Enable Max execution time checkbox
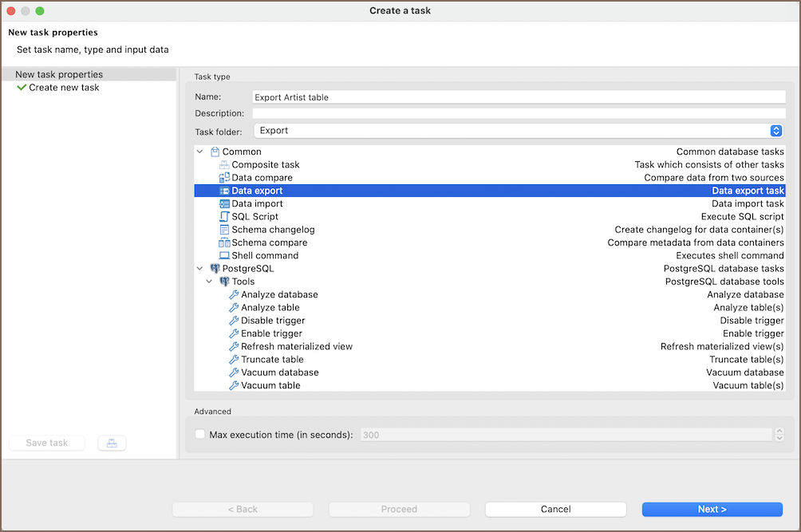The width and height of the screenshot is (801, 532). pyautogui.click(x=200, y=435)
